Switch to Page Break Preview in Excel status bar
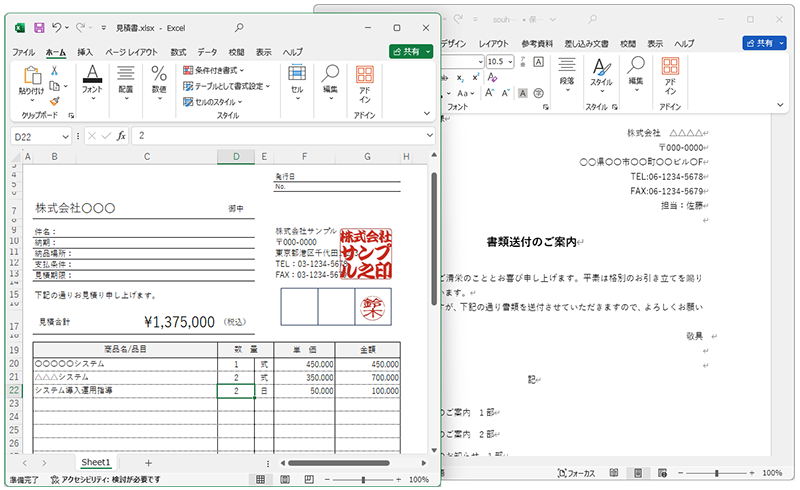This screenshot has width=800, height=490. (307, 480)
